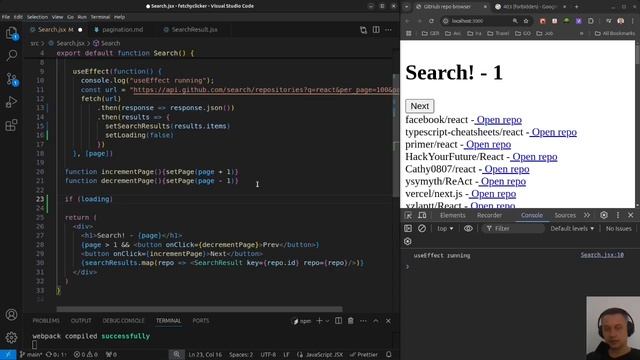Open repo link for vercel/next.js
The height and width of the screenshot is (360, 640).
492,193
